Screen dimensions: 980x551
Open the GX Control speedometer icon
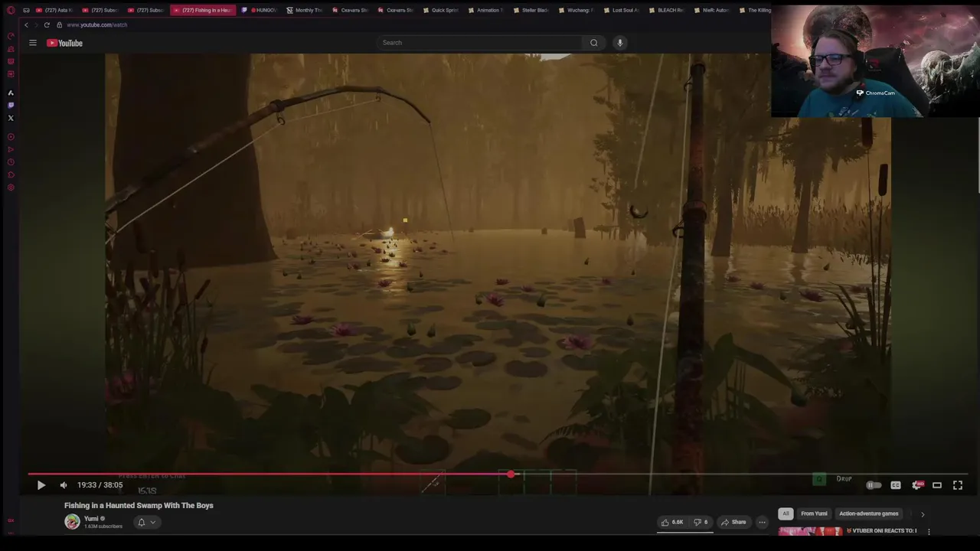coord(11,36)
